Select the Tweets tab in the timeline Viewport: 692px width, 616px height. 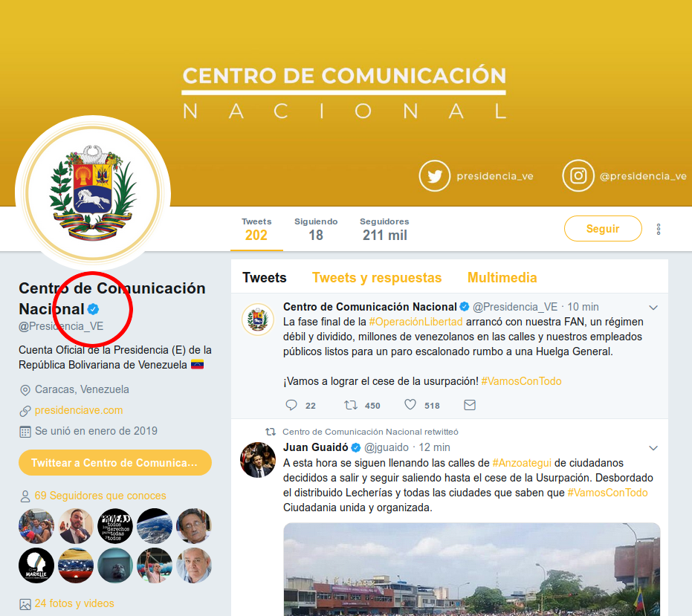click(x=265, y=278)
